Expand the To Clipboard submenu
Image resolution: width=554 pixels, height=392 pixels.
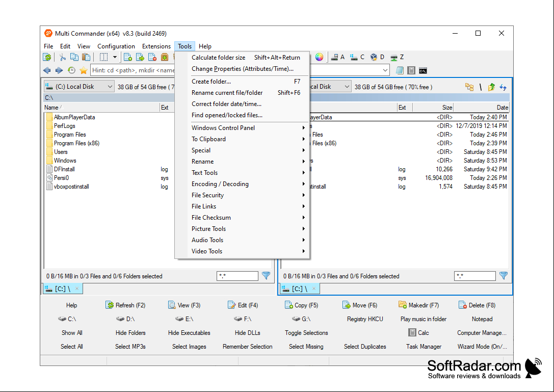click(242, 139)
